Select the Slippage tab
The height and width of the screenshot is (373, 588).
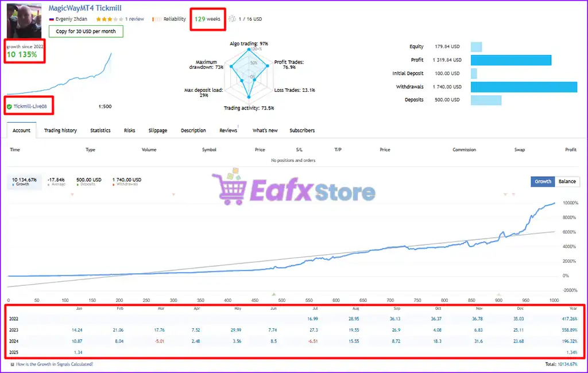(x=158, y=130)
